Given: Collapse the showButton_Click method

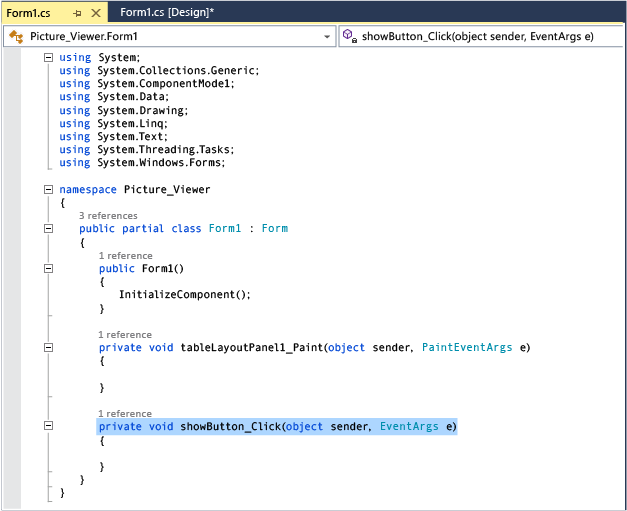Looking at the screenshot, I should pyautogui.click(x=48, y=426).
